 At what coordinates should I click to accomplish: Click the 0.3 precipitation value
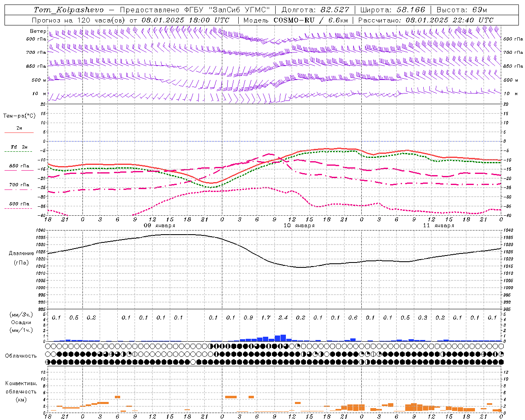click(422, 317)
